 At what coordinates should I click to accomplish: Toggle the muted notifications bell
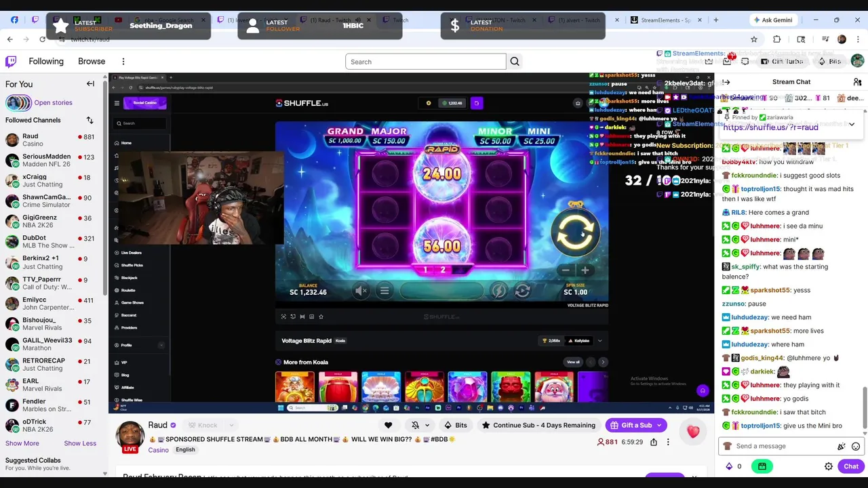click(x=415, y=426)
